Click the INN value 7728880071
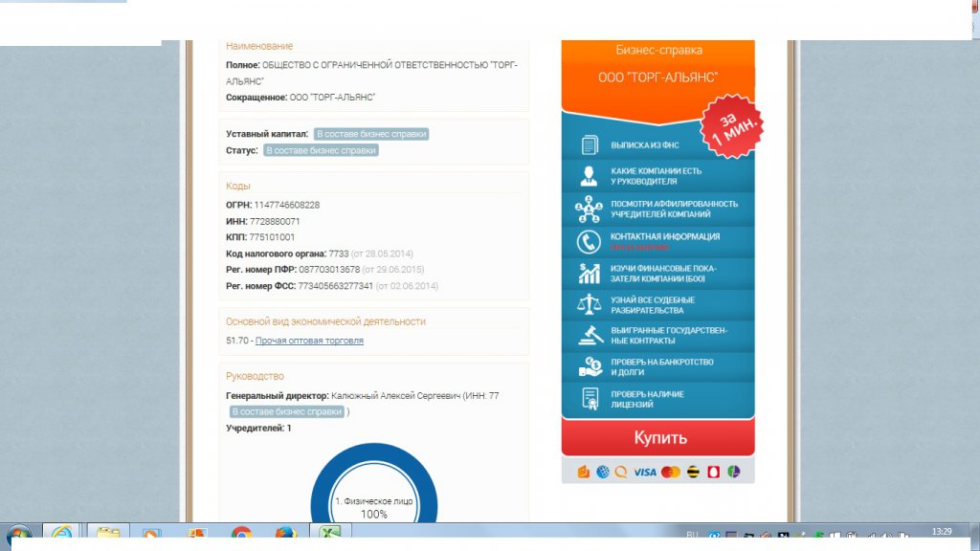Image resolution: width=980 pixels, height=551 pixels. tap(275, 221)
